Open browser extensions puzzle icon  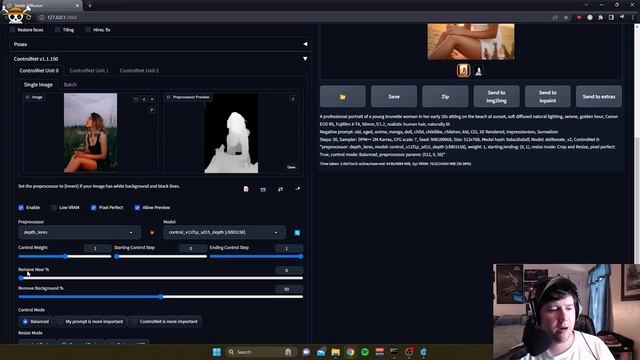tap(600, 18)
